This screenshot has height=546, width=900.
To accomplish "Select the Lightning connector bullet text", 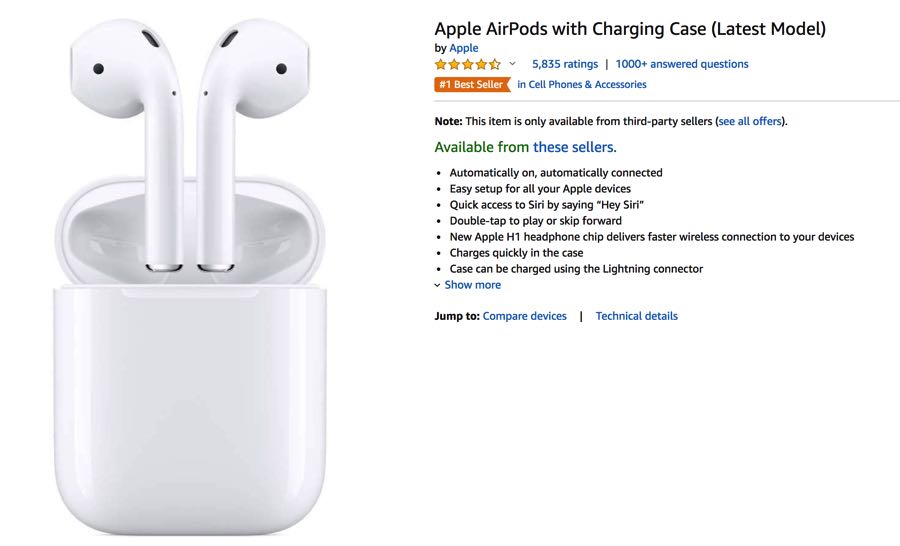I will 576,269.
